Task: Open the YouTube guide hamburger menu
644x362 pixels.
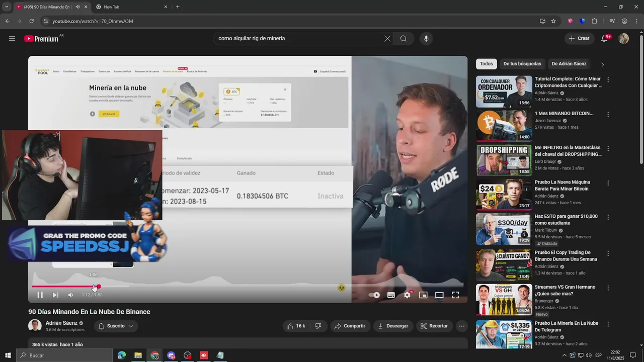Action: [12, 39]
